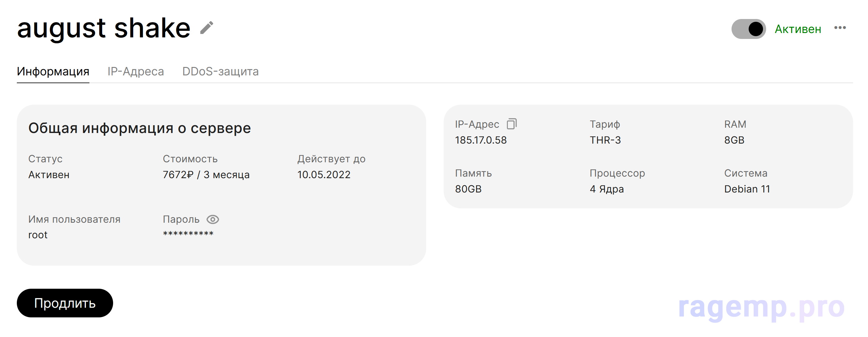This screenshot has width=868, height=337.
Task: Click the server title "august shake"
Action: 104,28
